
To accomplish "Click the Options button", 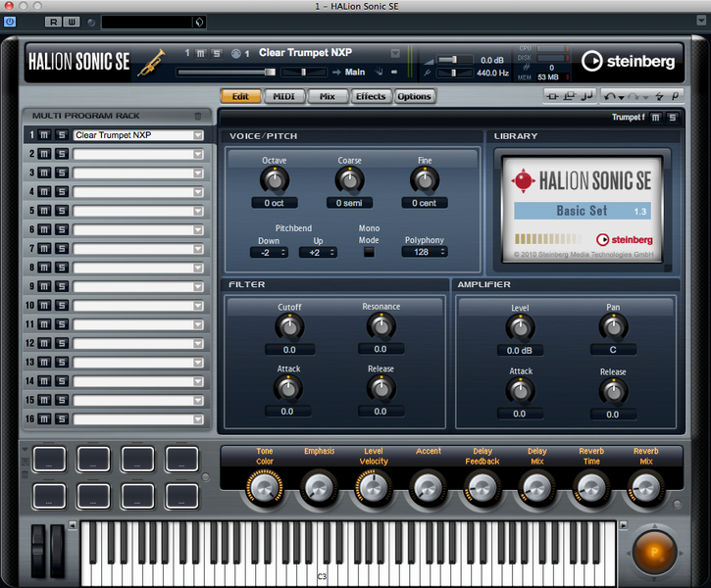I will tap(414, 96).
